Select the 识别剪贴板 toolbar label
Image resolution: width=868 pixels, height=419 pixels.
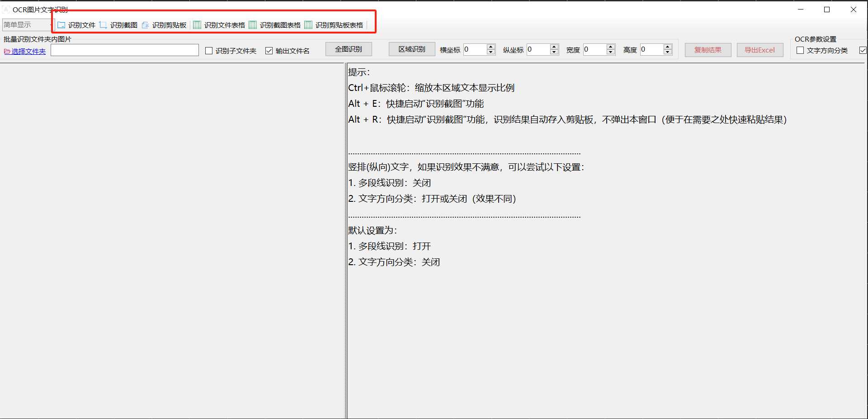(170, 25)
